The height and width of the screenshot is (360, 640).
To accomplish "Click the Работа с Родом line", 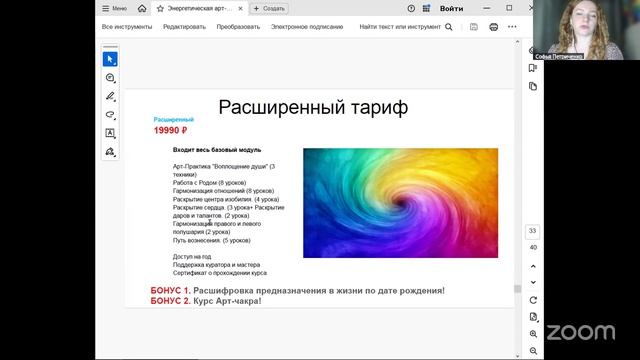I will [209, 183].
